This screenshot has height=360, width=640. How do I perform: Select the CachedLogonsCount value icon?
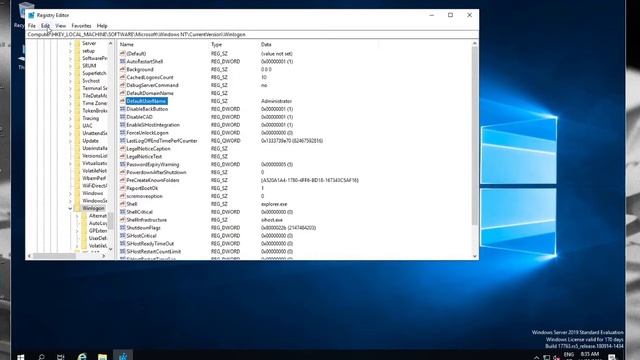coord(122,77)
